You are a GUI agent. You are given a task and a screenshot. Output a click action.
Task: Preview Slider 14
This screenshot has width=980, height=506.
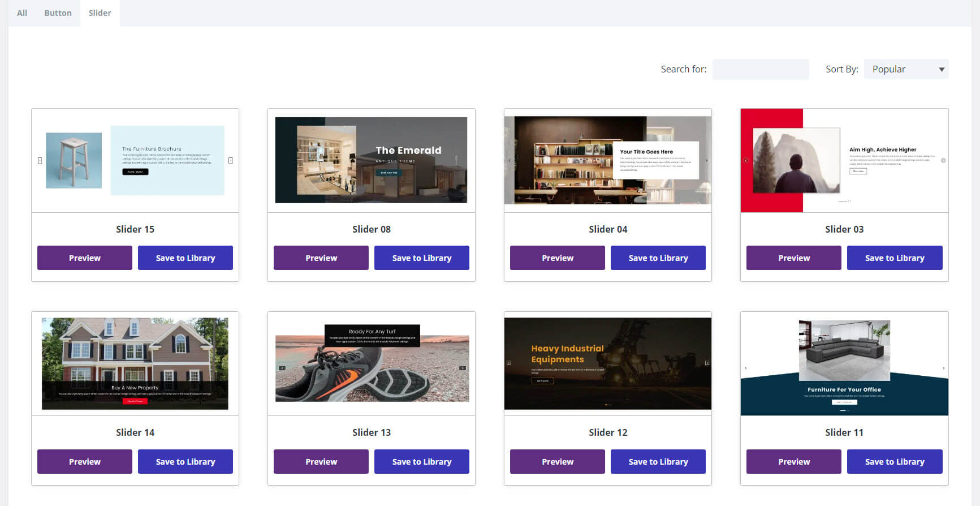pyautogui.click(x=85, y=461)
